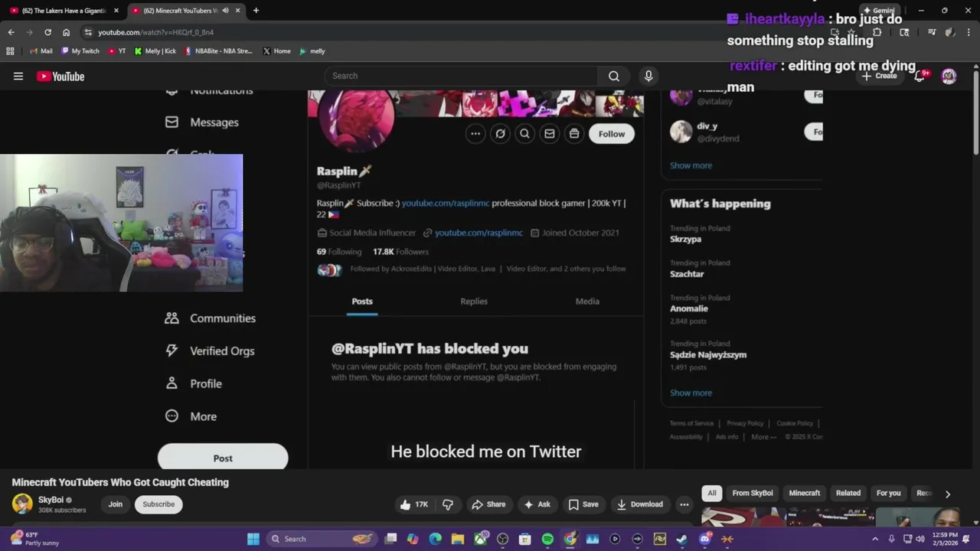Dislike the video
980x551 pixels.
coord(448,504)
